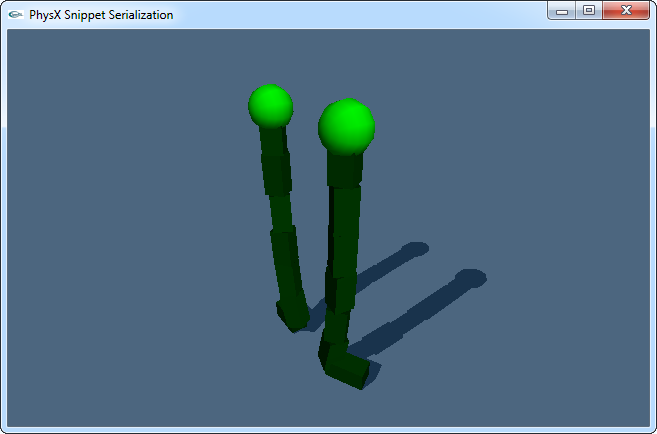Click the window title text PhysX Snippet Serialization
This screenshot has height=434, width=657.
pos(100,15)
